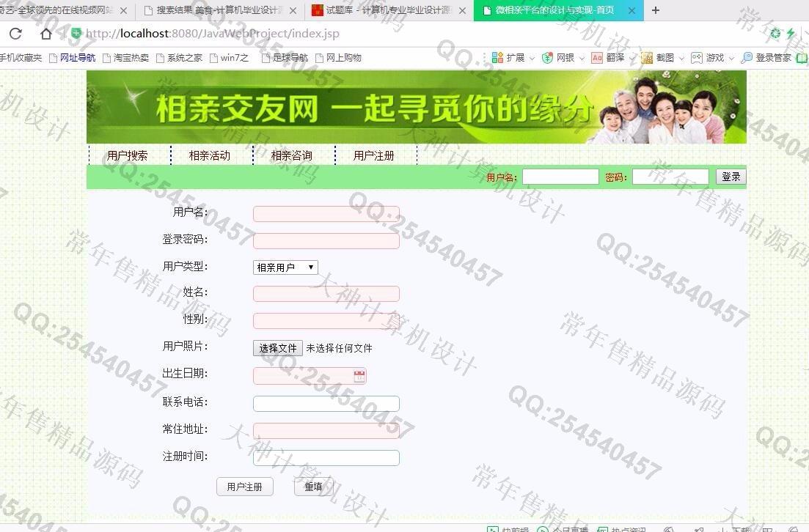Click the 联系电话 input field
Image resolution: width=809 pixels, height=532 pixels.
click(326, 404)
